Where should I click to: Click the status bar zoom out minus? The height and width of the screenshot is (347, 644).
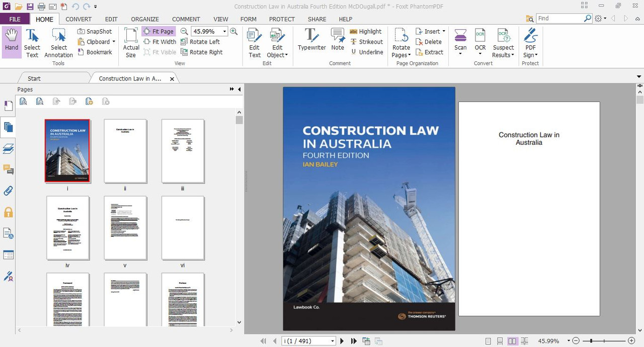coord(576,341)
